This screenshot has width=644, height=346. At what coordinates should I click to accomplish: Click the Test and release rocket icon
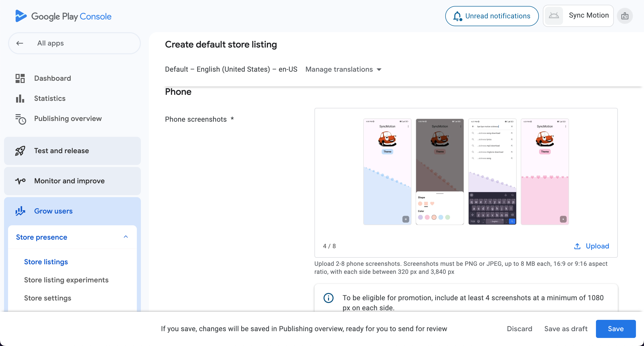pyautogui.click(x=20, y=151)
